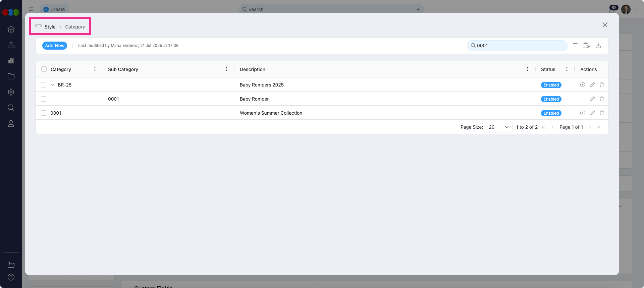Image resolution: width=644 pixels, height=288 pixels.
Task: Collapse the BR-25 category row
Action: point(52,85)
